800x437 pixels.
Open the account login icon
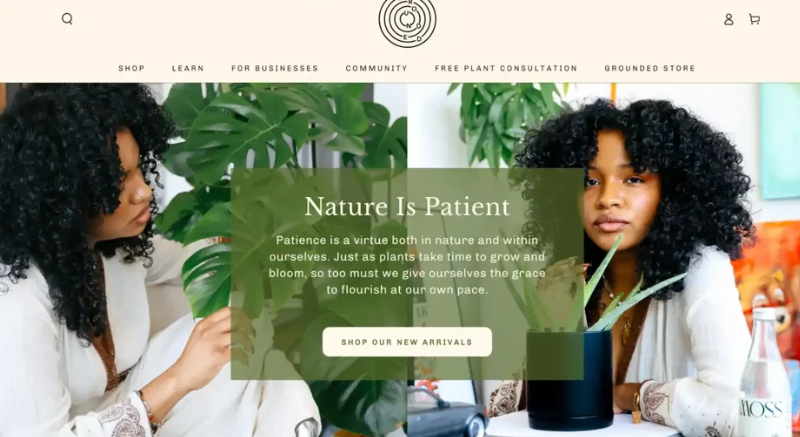pyautogui.click(x=729, y=19)
